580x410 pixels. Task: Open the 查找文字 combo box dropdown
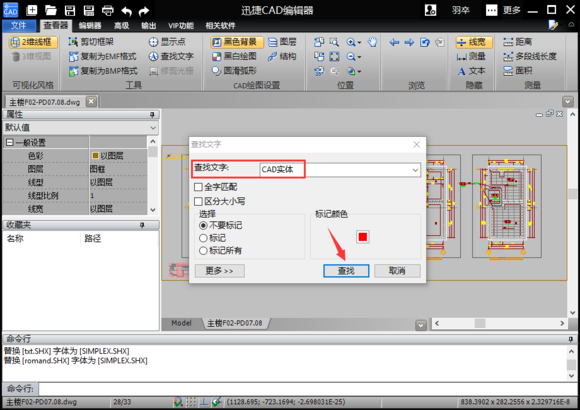pyautogui.click(x=415, y=170)
